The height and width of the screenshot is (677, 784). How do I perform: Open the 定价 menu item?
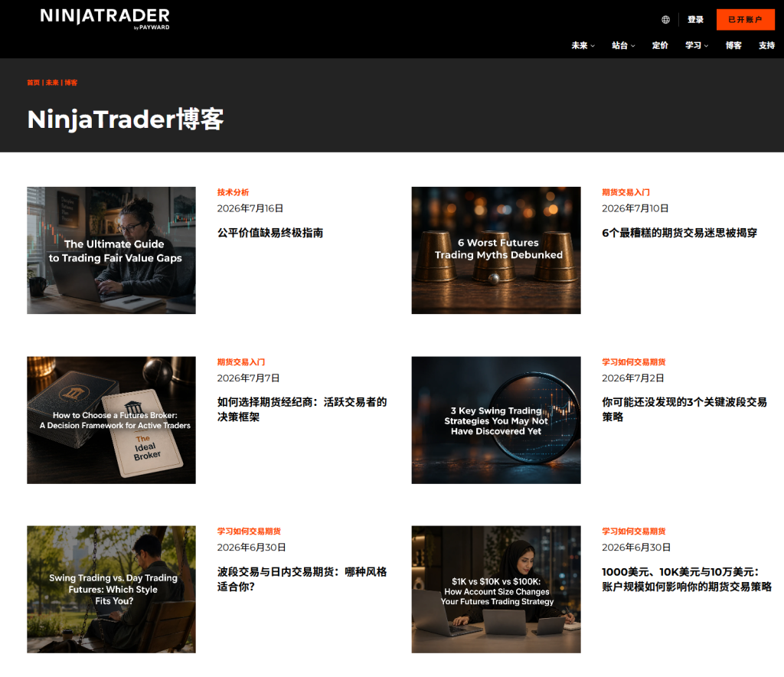tap(659, 45)
